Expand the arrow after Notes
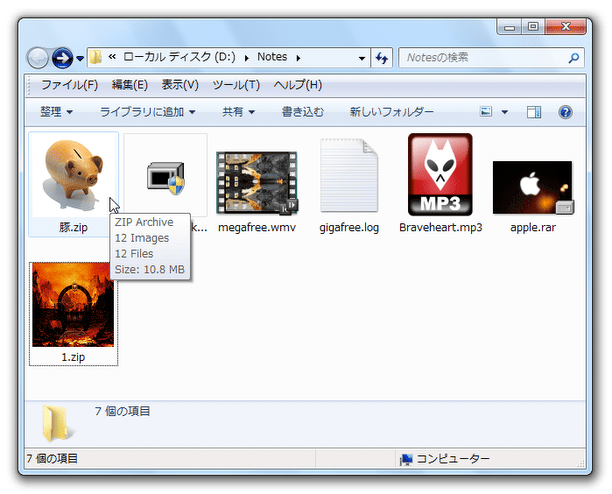The width and height of the screenshot is (612, 494). pos(298,58)
